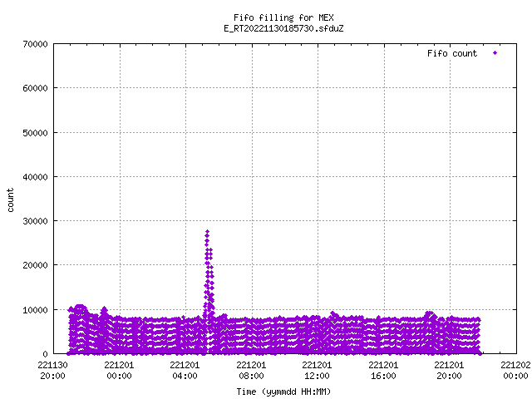Click the y-axis value 60000
This screenshot has width=532, height=399.
35,88
